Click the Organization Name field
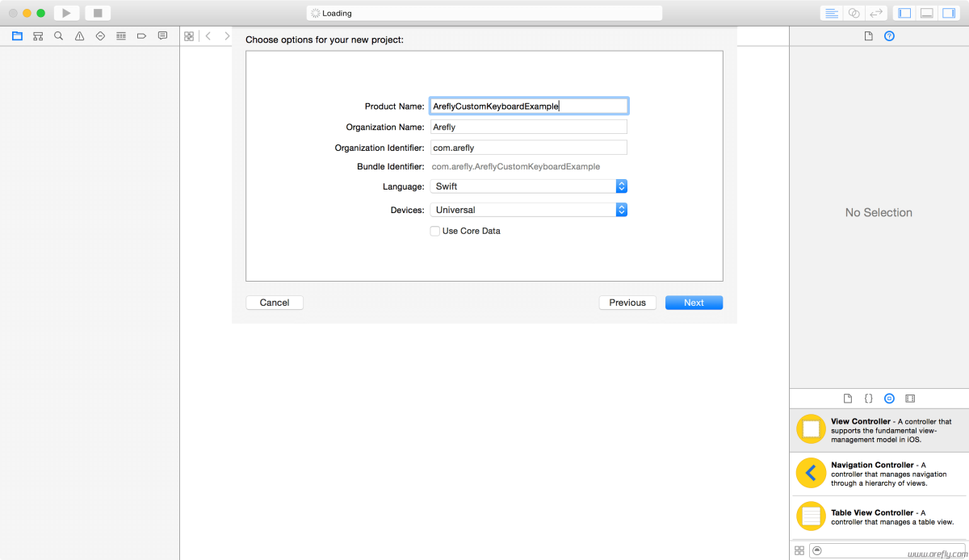The height and width of the screenshot is (560, 969). 528,127
